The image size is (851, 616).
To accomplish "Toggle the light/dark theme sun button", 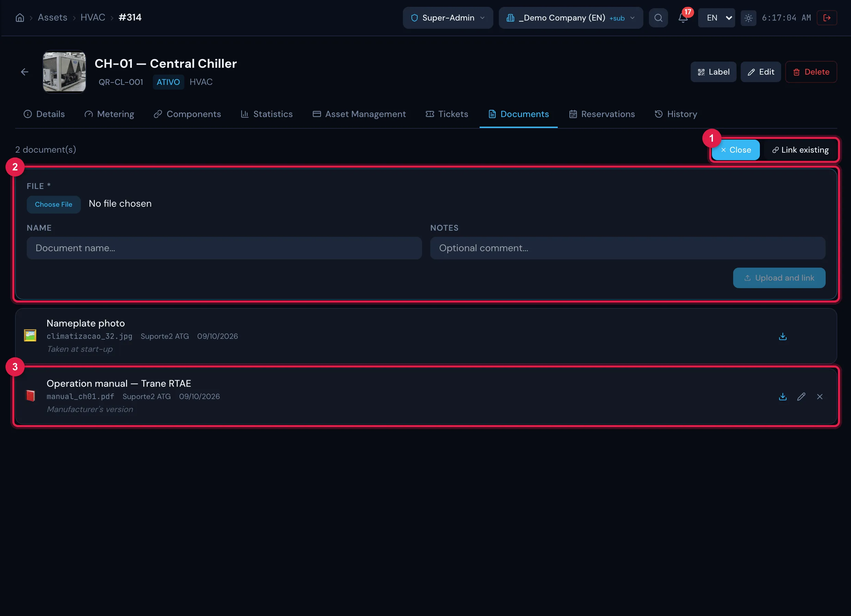I will coord(748,17).
